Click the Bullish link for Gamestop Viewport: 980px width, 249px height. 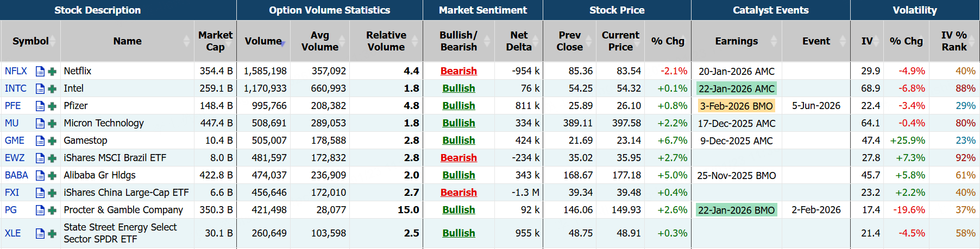(458, 141)
